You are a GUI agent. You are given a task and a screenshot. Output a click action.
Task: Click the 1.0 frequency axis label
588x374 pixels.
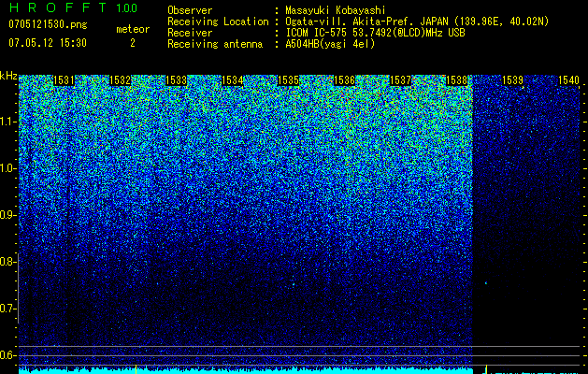click(x=8, y=168)
